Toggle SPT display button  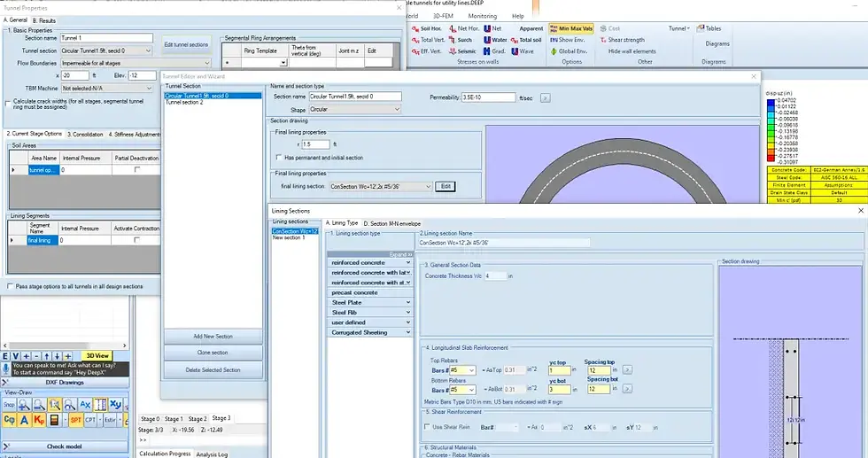coord(75,420)
